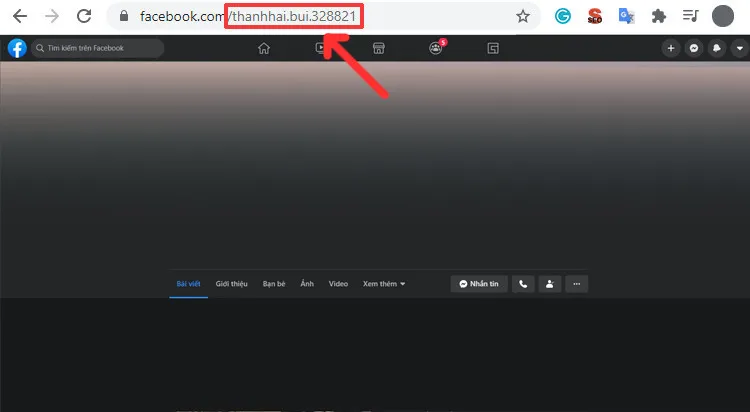Open the Chrome Extensions puzzle icon
750x412 pixels.
click(x=658, y=16)
